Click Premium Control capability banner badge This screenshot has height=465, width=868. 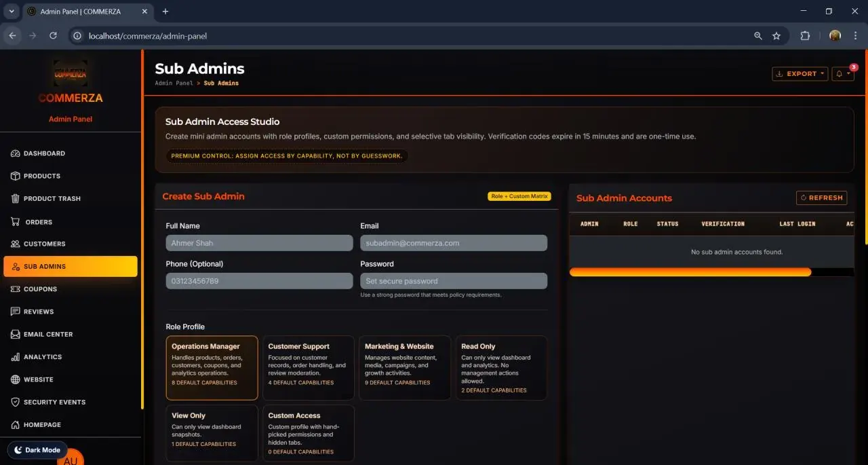[x=287, y=156]
